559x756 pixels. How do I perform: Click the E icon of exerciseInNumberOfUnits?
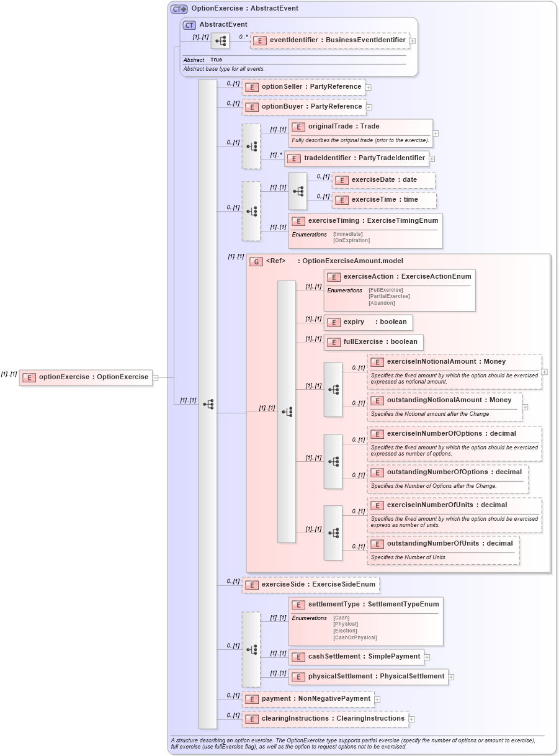(377, 505)
